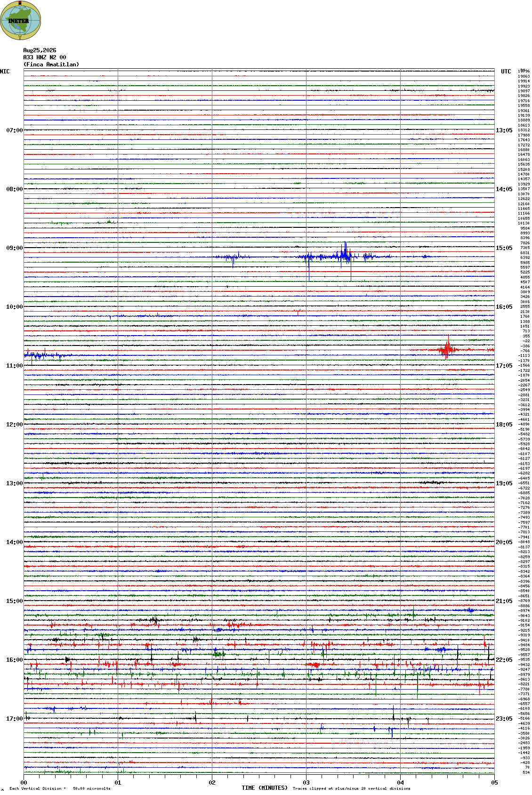Viewport: 532px width, 795px height.
Task: Click the Each Vertical Division scale note
Action: click(60, 788)
